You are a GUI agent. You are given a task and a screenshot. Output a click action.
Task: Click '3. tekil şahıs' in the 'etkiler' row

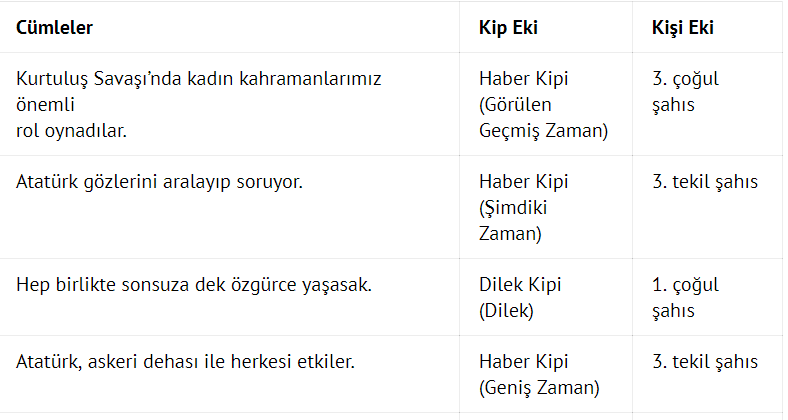tap(704, 362)
